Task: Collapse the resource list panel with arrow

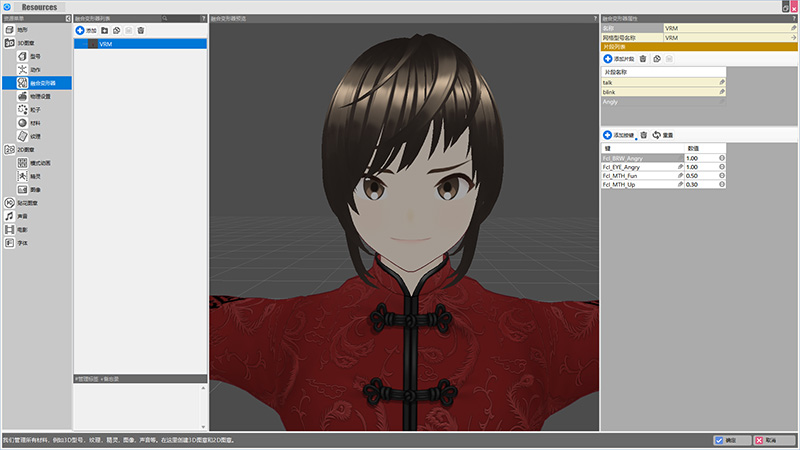Action: pos(67,19)
